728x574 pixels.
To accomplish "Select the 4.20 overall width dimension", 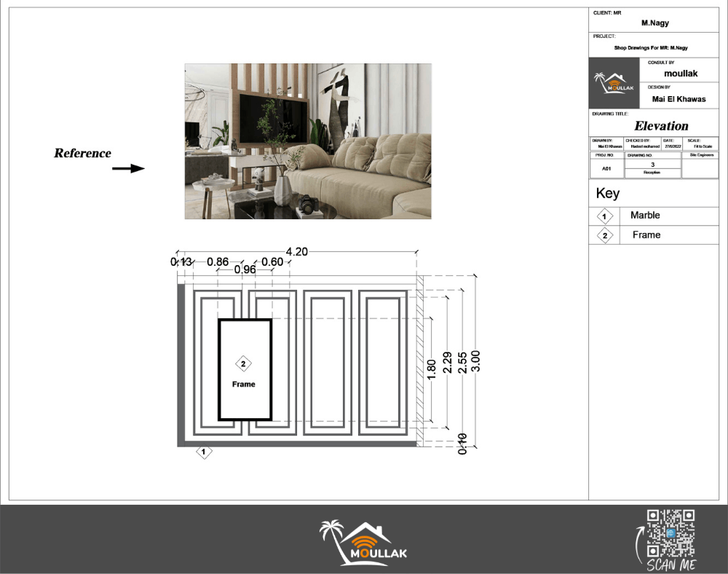I will click(297, 252).
